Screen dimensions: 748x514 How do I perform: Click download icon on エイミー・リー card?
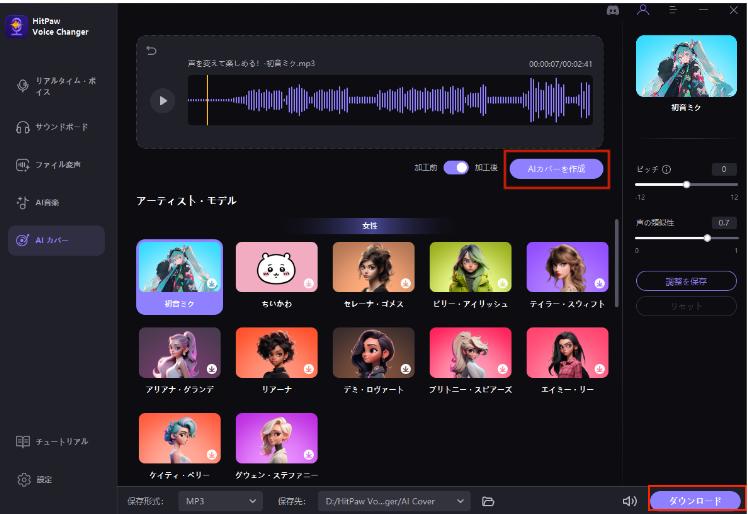tap(600, 369)
